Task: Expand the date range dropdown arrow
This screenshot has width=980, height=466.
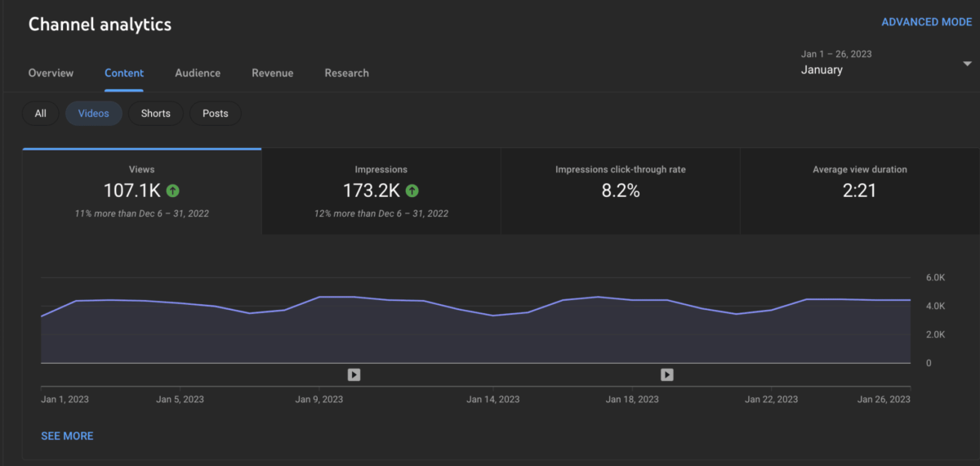Action: pos(967,64)
